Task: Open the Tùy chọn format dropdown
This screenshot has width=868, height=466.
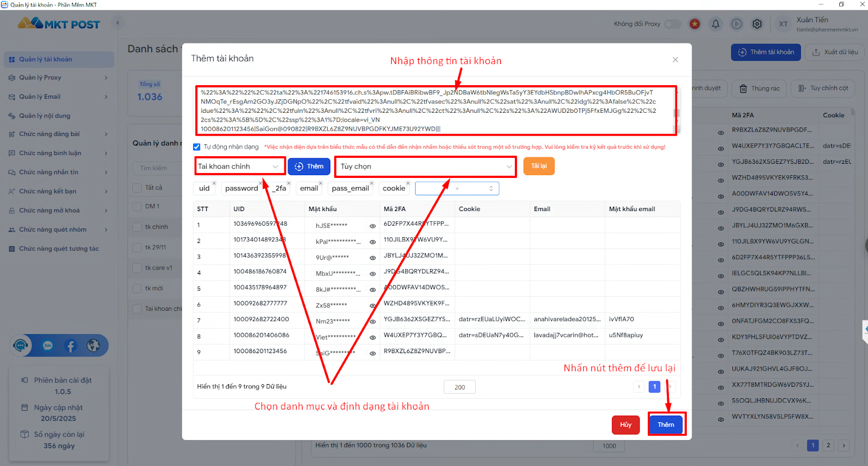Action: pos(426,167)
